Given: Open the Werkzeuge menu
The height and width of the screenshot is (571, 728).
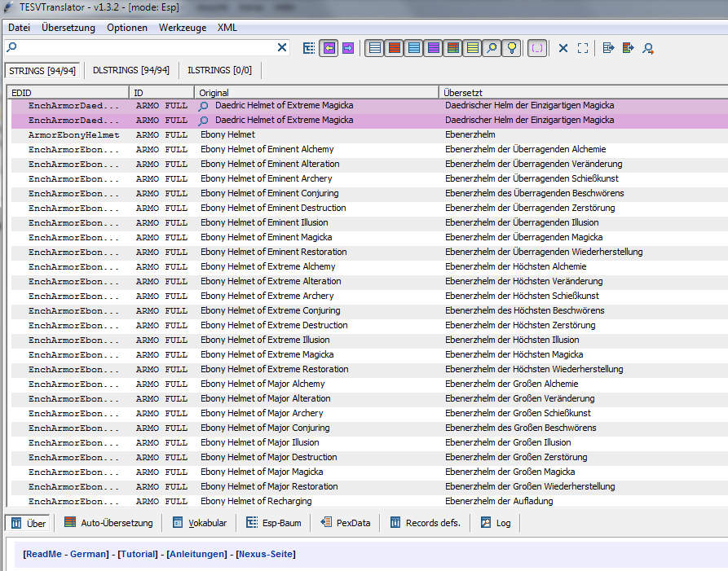Looking at the screenshot, I should (183, 28).
